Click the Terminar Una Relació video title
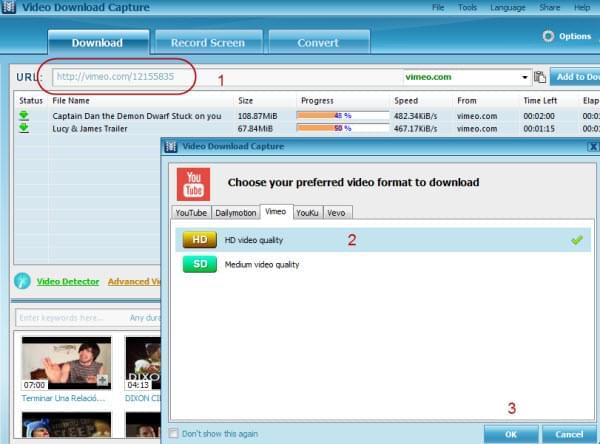600x444 pixels. coord(63,398)
